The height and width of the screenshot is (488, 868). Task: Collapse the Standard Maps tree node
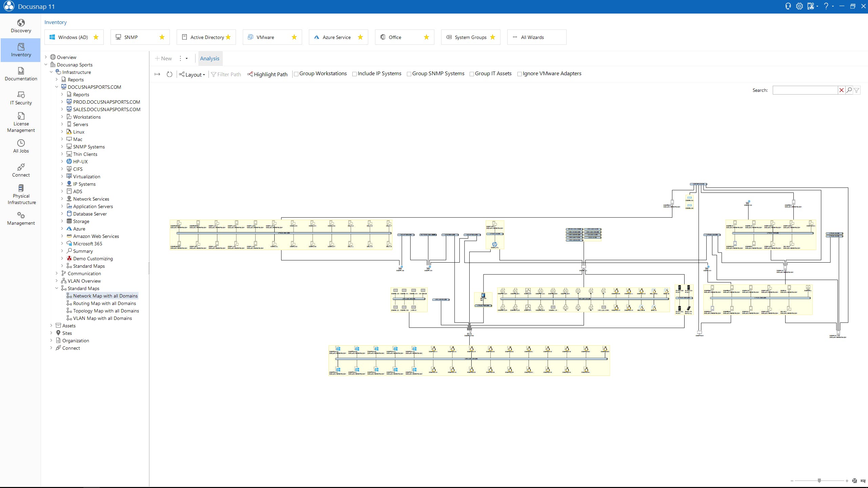pyautogui.click(x=57, y=288)
